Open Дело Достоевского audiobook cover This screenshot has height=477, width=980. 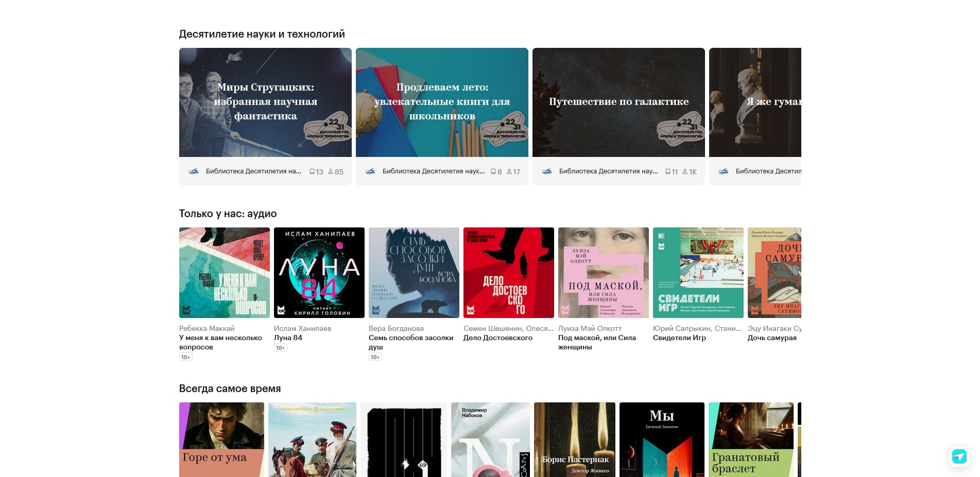(508, 273)
